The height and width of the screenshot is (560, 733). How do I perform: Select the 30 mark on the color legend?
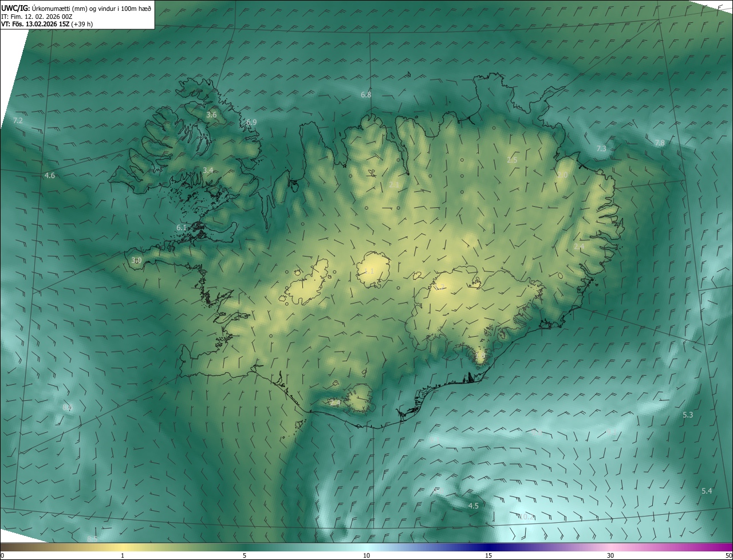pos(610,555)
